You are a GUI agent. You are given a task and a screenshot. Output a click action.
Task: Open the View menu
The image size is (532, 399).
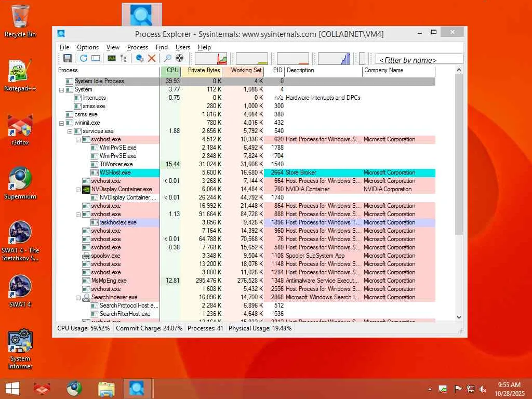(x=113, y=47)
